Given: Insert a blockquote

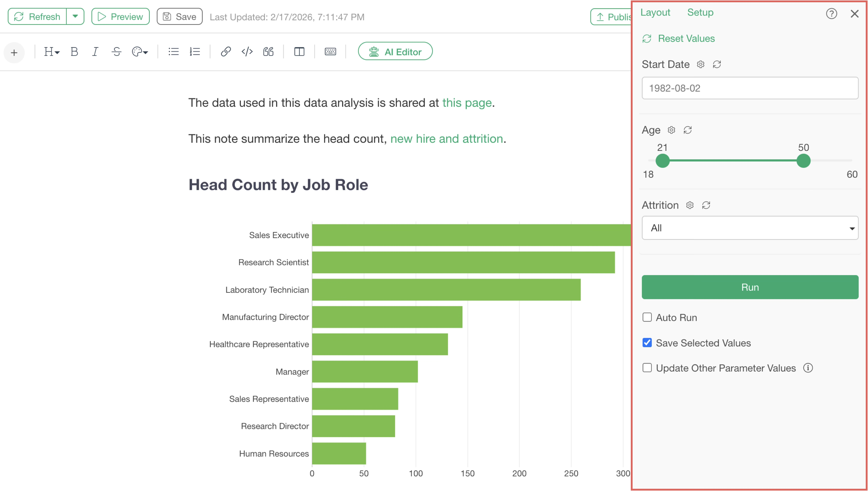Looking at the screenshot, I should coord(268,51).
